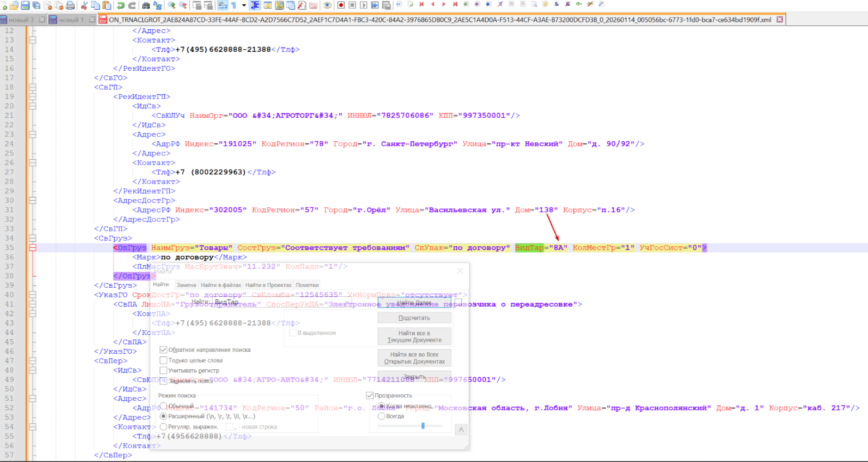Open Find using the binoculars icon
The height and width of the screenshot is (462, 868).
click(146, 6)
